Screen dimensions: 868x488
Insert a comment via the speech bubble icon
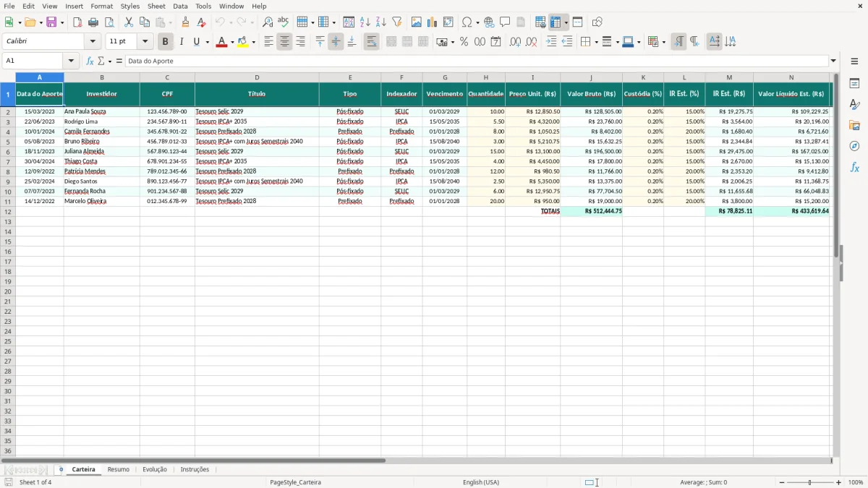click(x=506, y=22)
